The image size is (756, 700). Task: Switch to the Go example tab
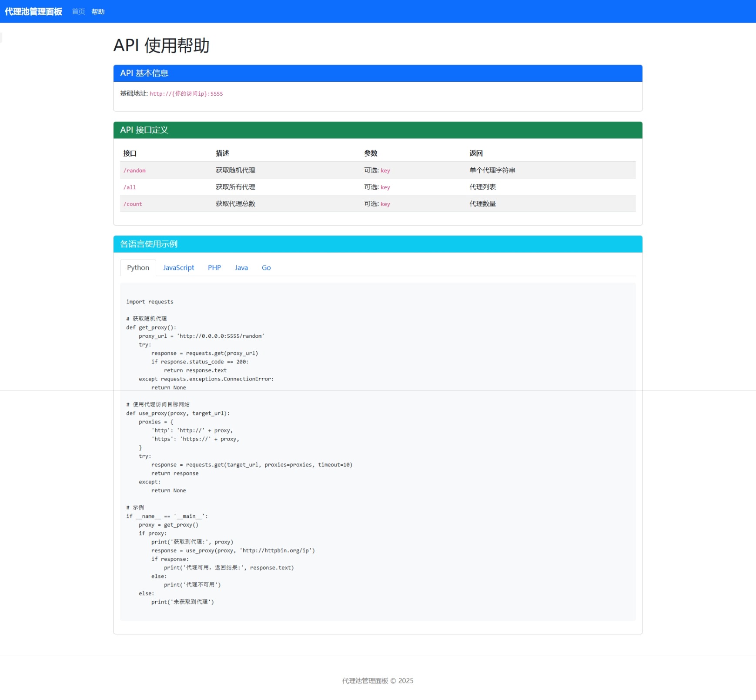coord(266,268)
